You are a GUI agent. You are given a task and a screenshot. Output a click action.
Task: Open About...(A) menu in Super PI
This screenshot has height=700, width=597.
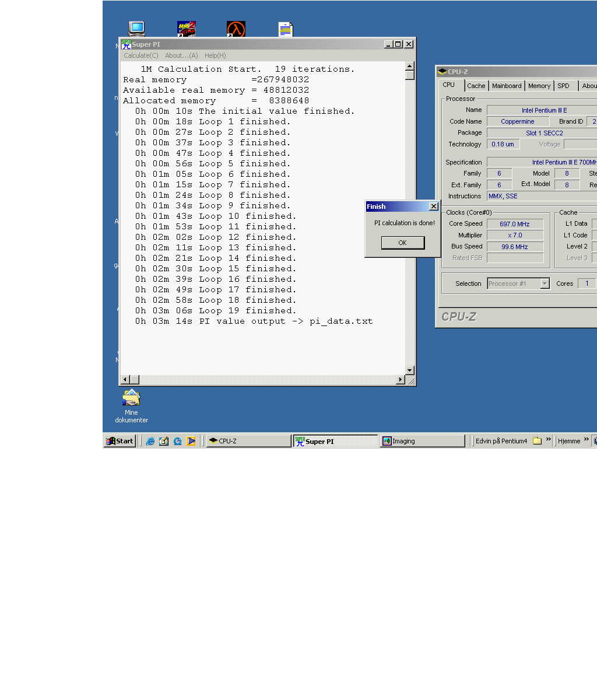point(181,55)
